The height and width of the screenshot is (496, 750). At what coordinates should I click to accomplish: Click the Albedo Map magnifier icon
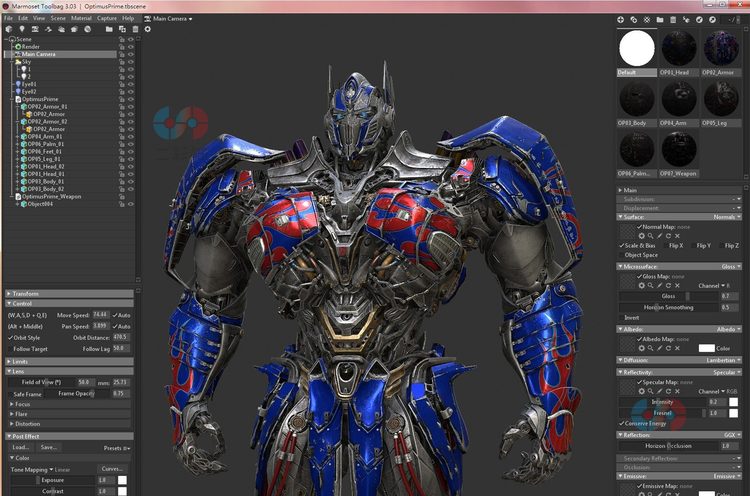651,348
